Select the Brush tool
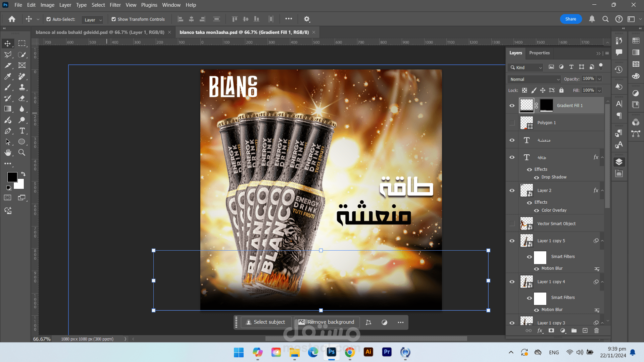Screen dimensions: 644x362 point(8,87)
